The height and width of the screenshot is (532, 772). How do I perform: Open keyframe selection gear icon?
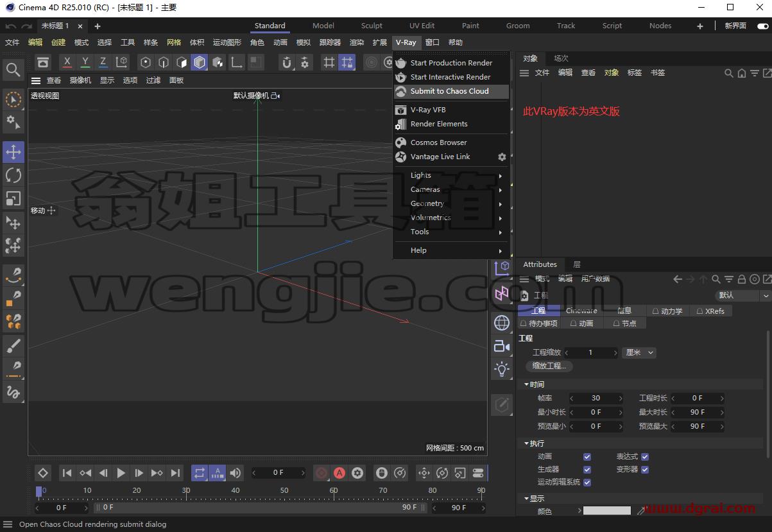point(357,473)
